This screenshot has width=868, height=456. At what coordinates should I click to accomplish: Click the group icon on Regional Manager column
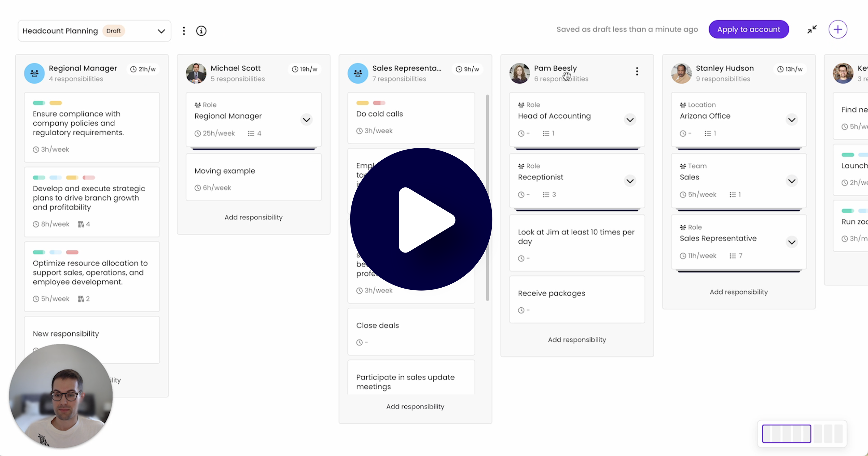34,73
